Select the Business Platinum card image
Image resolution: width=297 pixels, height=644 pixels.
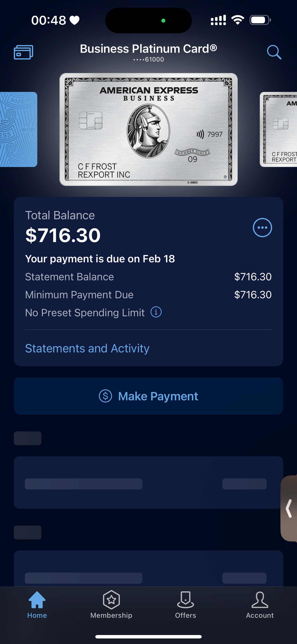[x=148, y=129]
